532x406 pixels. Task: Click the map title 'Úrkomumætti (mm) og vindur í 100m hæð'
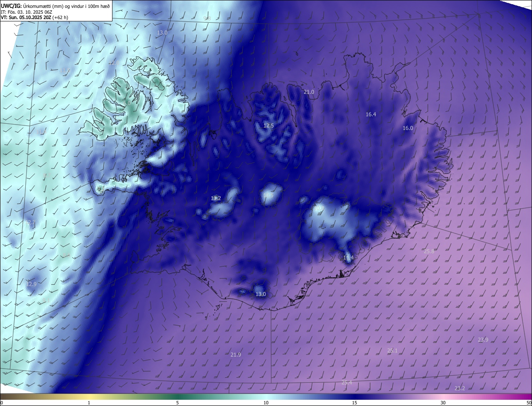(x=66, y=6)
